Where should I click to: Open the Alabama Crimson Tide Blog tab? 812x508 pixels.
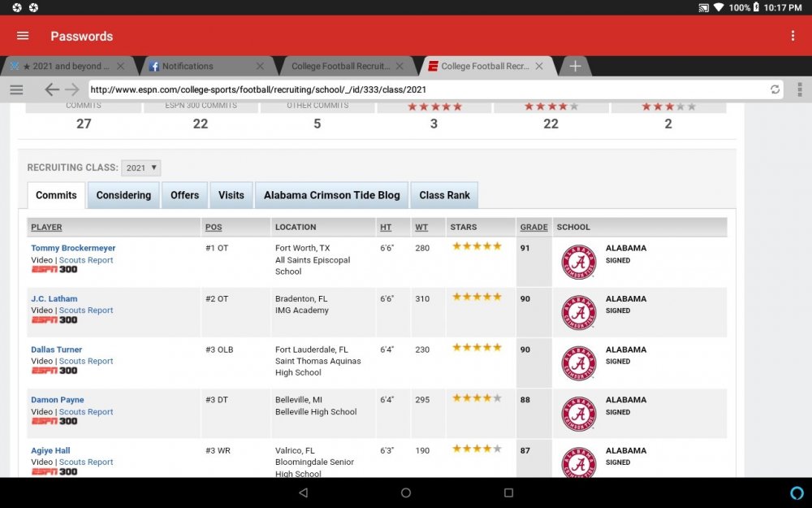tap(332, 195)
